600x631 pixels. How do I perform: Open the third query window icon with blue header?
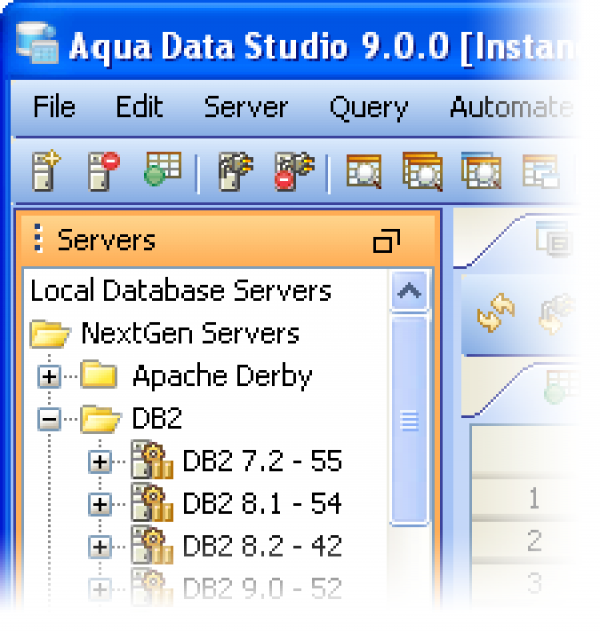(x=481, y=171)
